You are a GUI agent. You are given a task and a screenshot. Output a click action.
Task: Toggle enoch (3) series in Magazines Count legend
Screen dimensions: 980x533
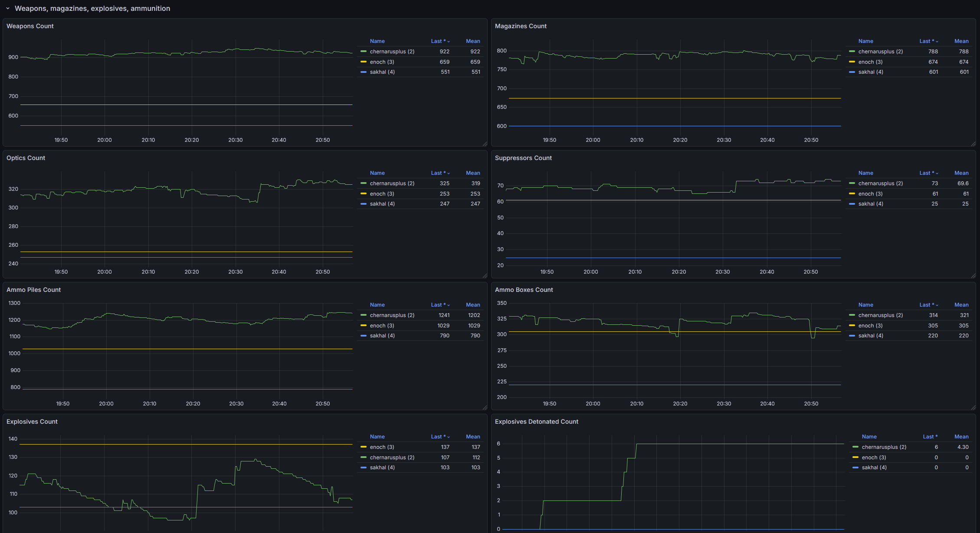pos(870,62)
